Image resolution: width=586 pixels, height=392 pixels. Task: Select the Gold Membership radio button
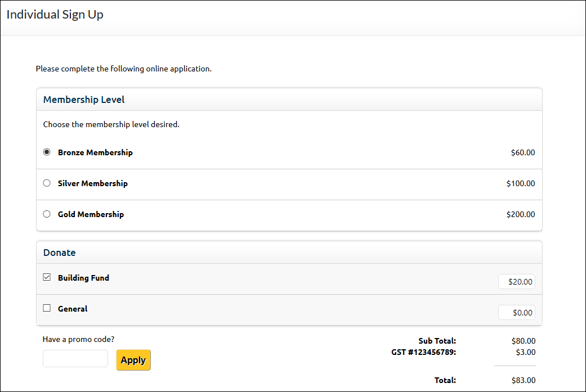(47, 214)
